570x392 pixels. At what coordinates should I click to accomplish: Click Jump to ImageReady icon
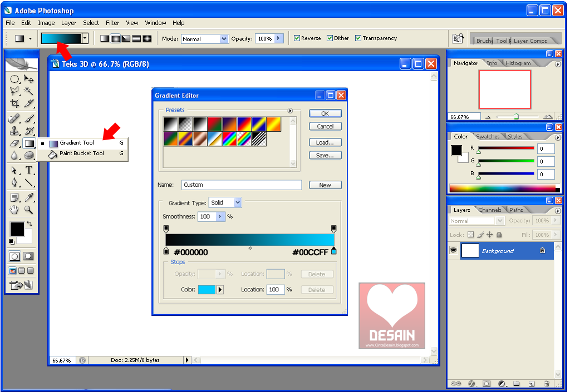[x=21, y=285]
